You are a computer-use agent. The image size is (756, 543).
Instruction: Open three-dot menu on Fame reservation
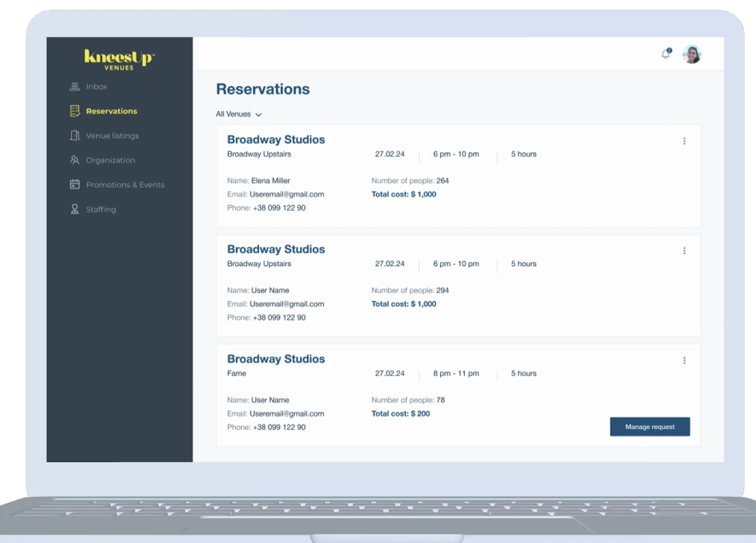click(x=684, y=360)
